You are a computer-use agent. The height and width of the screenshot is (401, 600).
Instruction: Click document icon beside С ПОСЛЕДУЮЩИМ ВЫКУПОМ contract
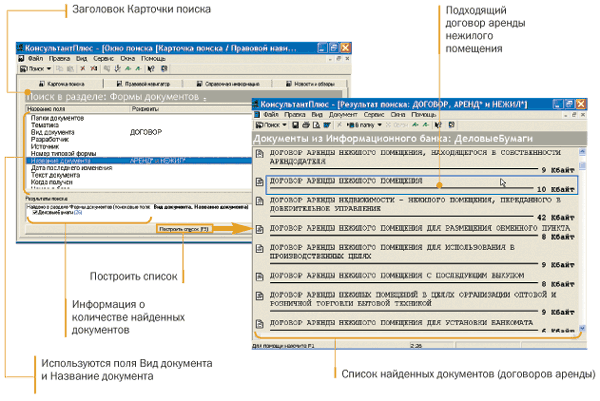[x=260, y=276]
